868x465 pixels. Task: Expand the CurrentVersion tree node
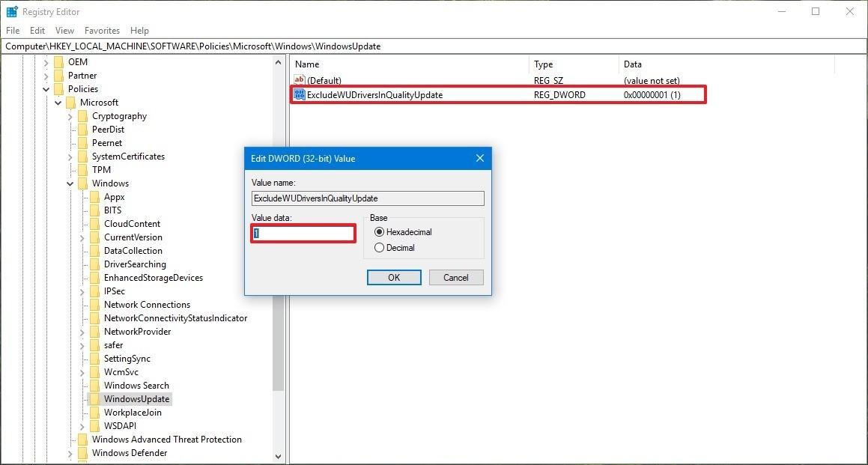coord(81,237)
